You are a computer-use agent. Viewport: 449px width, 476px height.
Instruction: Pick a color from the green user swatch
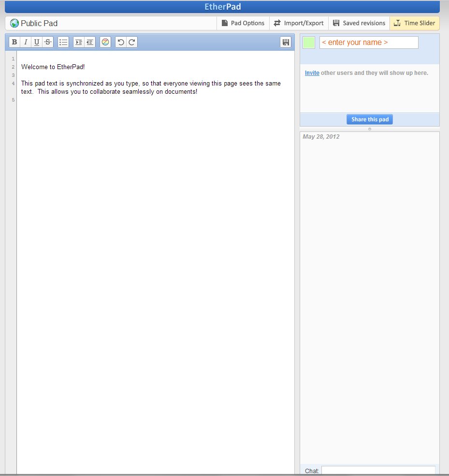point(308,43)
